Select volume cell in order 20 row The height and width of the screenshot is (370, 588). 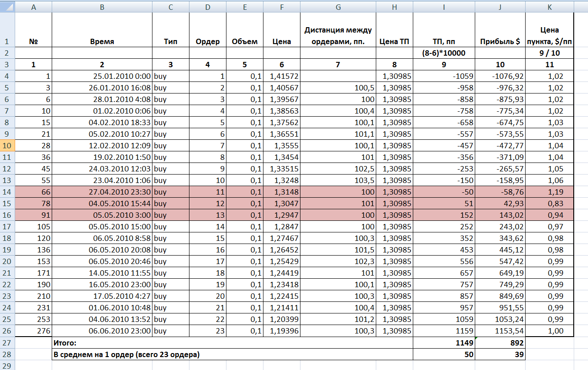pos(245,296)
